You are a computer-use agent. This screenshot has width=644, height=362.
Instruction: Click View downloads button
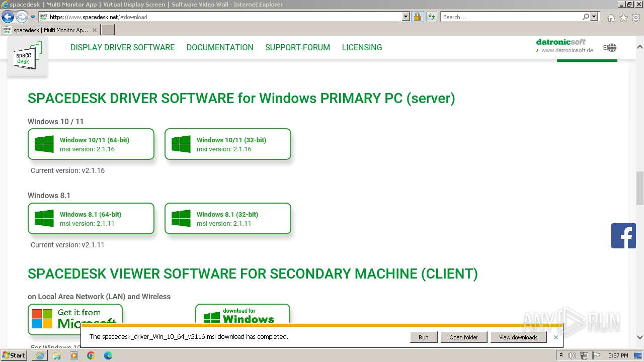click(518, 337)
